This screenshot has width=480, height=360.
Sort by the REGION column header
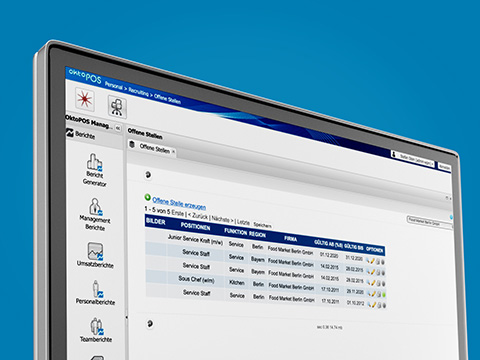click(257, 235)
